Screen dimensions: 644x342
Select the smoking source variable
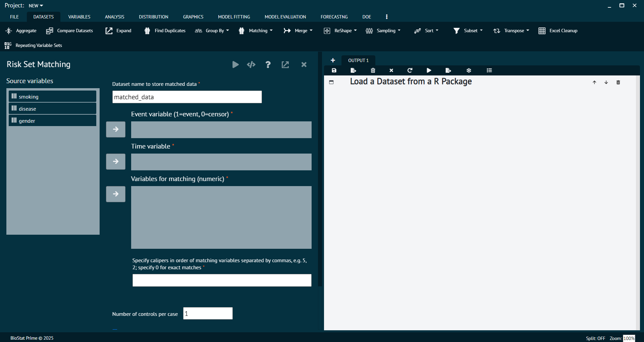[52, 97]
